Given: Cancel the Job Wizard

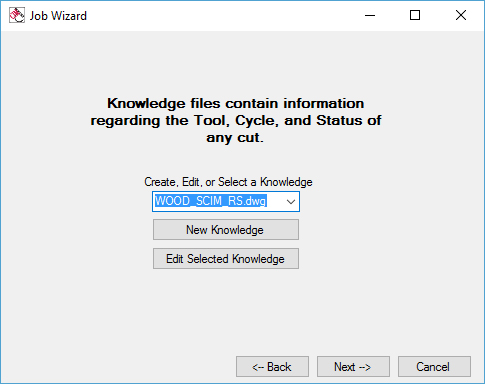Looking at the screenshot, I should (434, 367).
